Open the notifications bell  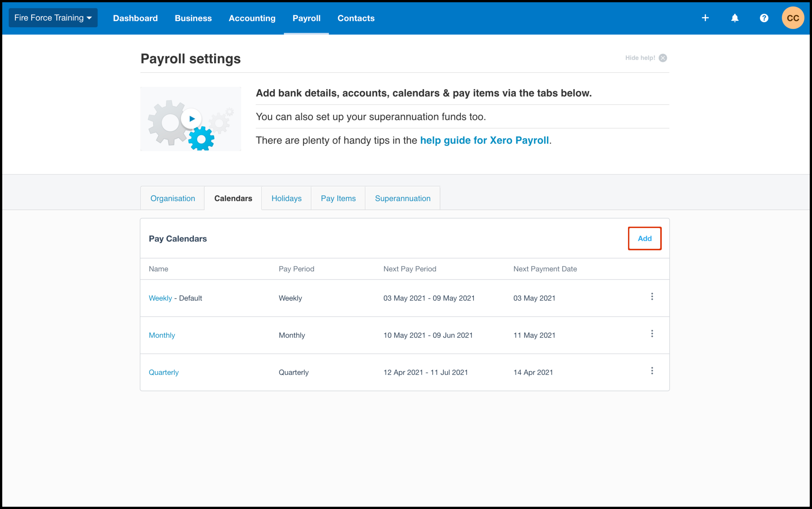[x=735, y=18]
